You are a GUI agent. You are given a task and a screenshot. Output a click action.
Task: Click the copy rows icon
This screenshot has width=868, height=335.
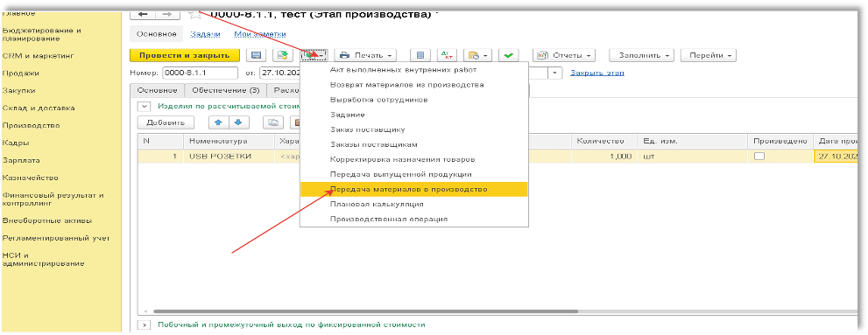(x=273, y=122)
